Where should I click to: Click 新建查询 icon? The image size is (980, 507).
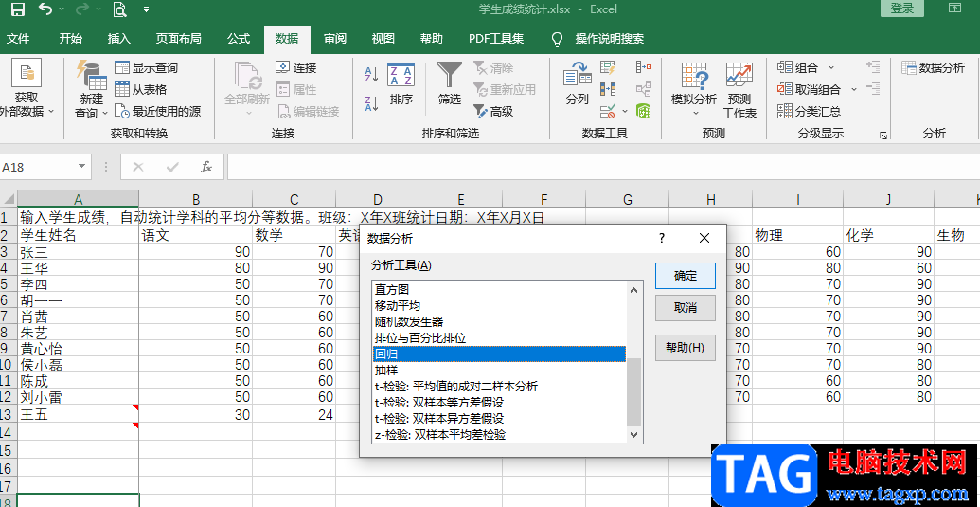coord(92,75)
